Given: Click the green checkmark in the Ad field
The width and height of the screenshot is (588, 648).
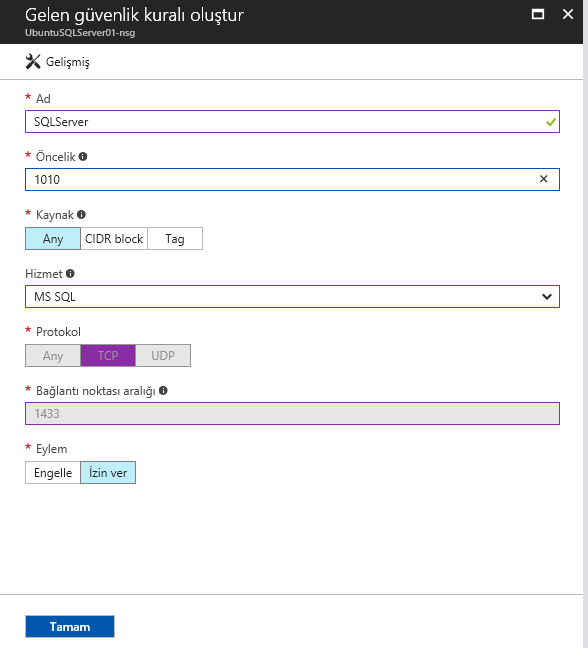Looking at the screenshot, I should (550, 122).
